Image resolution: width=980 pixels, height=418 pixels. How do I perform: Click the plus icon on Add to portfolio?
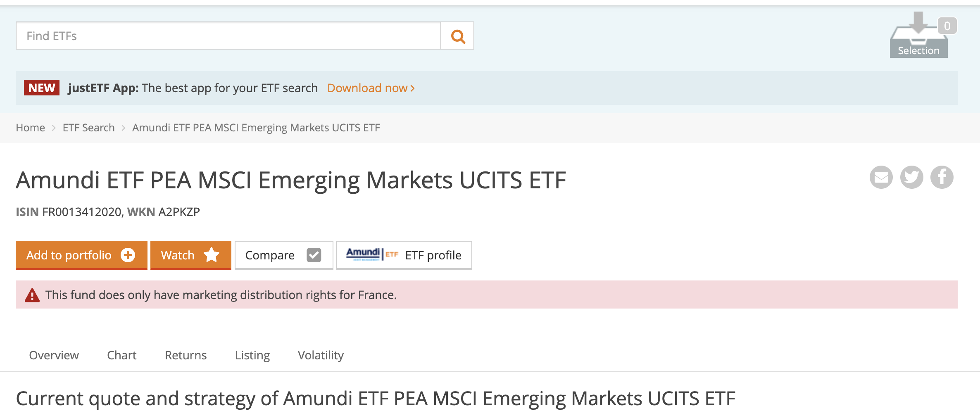click(128, 255)
